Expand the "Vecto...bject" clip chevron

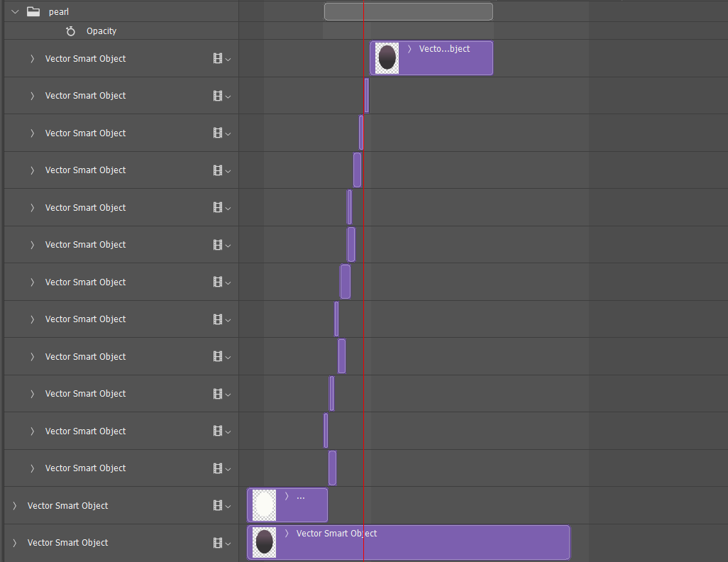tap(409, 49)
